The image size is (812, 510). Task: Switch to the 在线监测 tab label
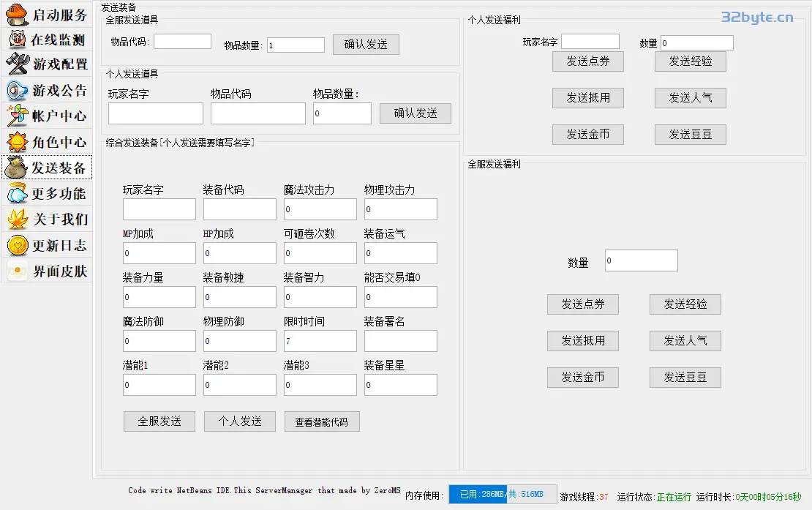(x=58, y=40)
